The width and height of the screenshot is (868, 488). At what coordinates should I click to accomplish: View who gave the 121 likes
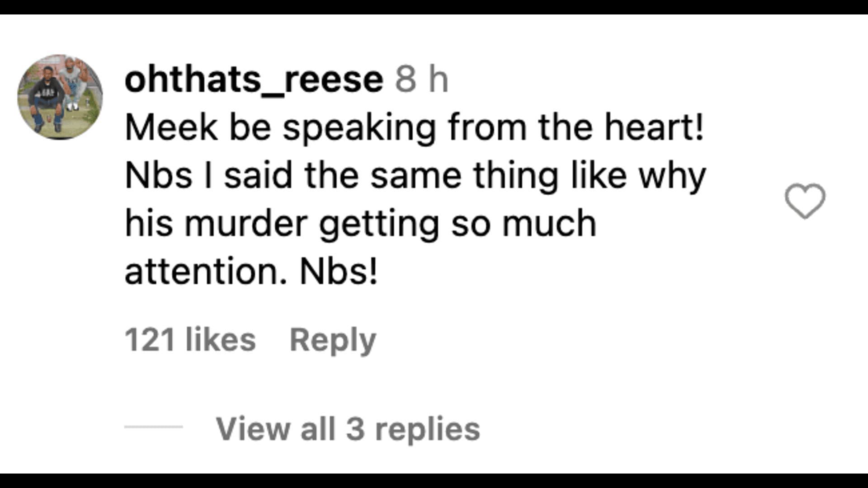click(x=190, y=339)
